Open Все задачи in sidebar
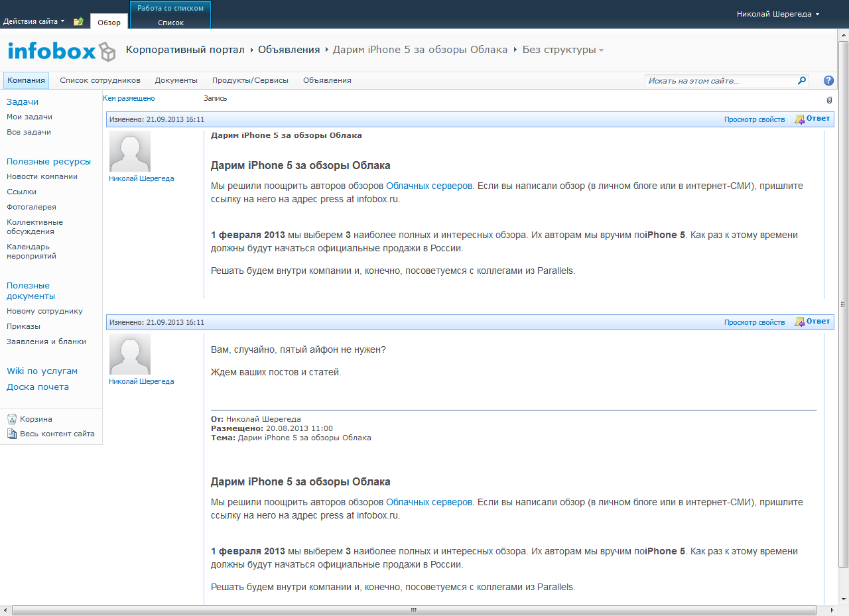 29,132
